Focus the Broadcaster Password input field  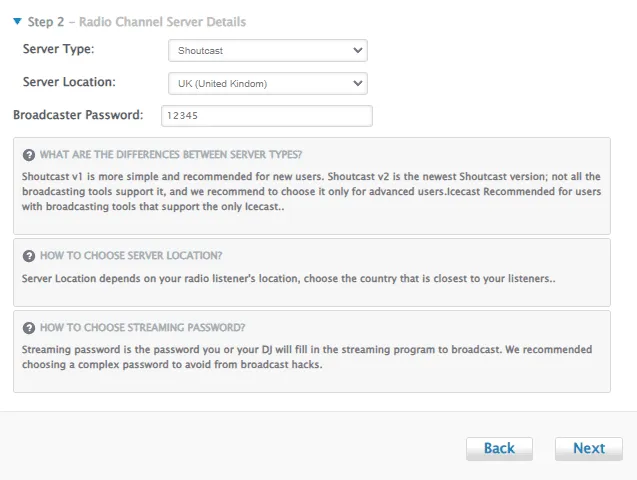[267, 116]
